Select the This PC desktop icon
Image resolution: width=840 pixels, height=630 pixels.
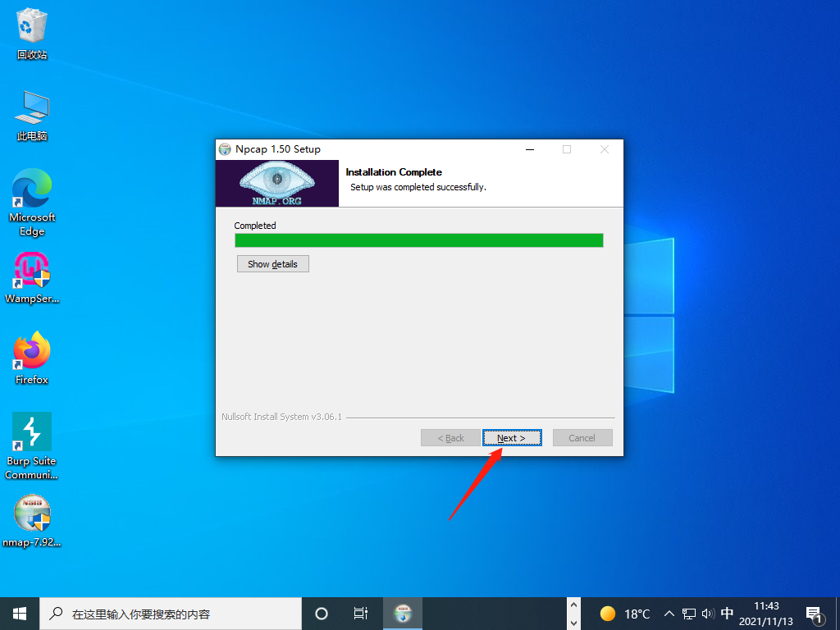click(x=32, y=115)
